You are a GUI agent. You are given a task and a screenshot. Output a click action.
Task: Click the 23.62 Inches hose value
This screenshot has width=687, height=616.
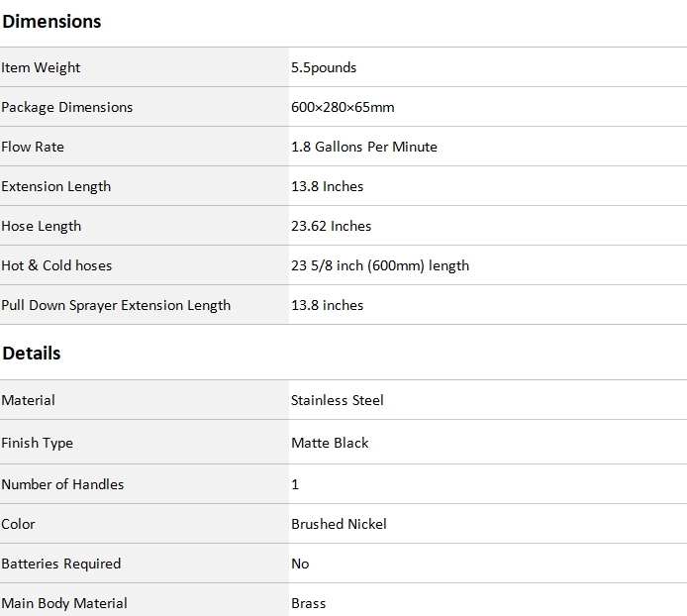pos(332,226)
